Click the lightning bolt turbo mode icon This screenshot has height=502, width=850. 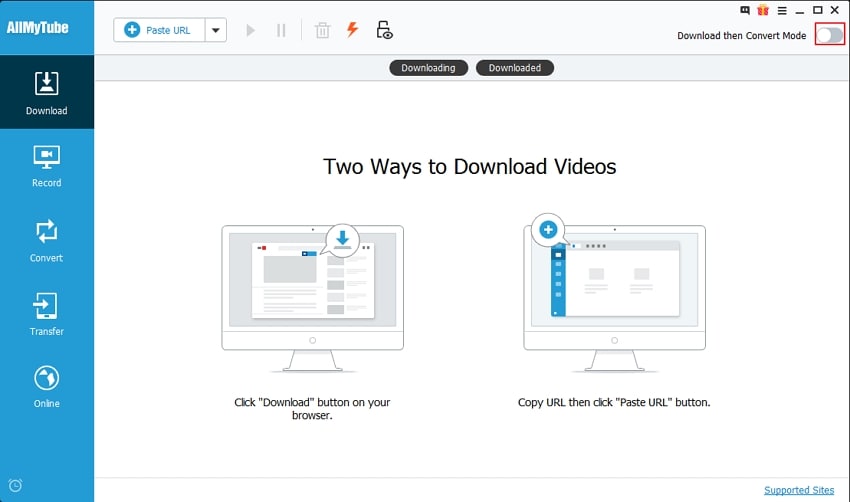tap(352, 30)
